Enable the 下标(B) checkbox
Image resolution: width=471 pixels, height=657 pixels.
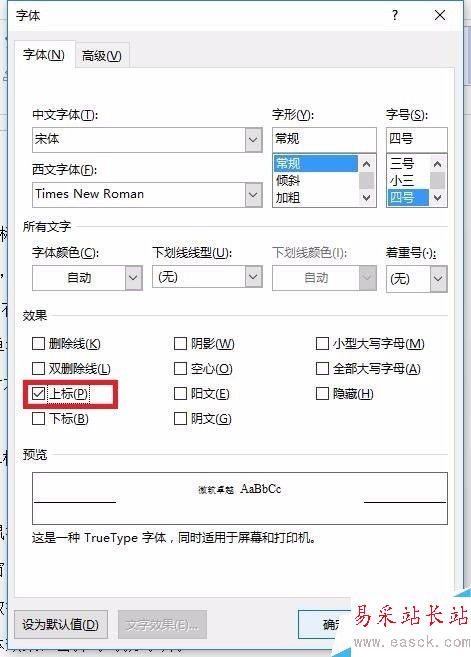point(38,418)
